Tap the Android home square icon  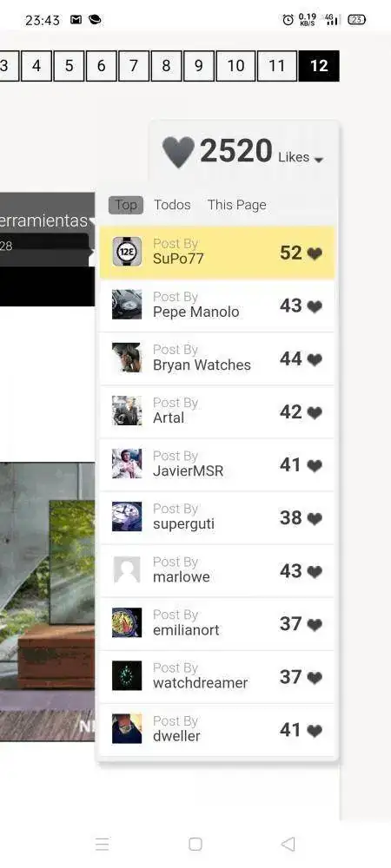point(195,844)
